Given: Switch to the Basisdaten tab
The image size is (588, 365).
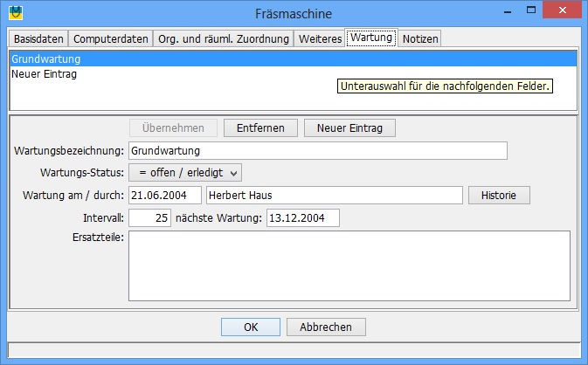Looking at the screenshot, I should (38, 38).
